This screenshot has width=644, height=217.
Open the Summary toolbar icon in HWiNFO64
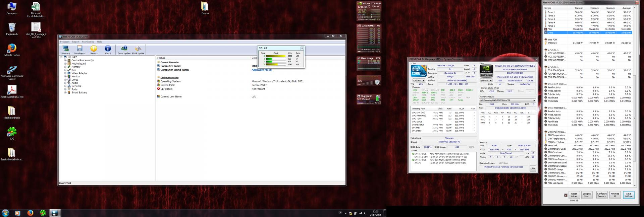[x=66, y=50]
